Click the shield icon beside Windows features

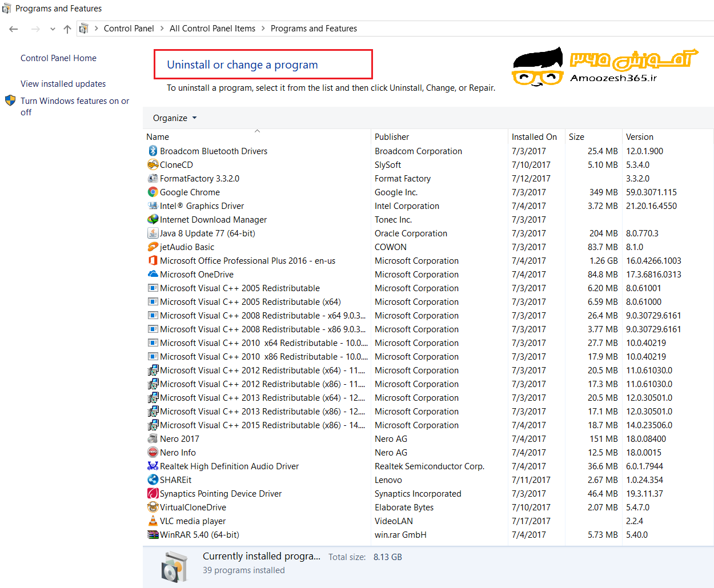coord(10,100)
